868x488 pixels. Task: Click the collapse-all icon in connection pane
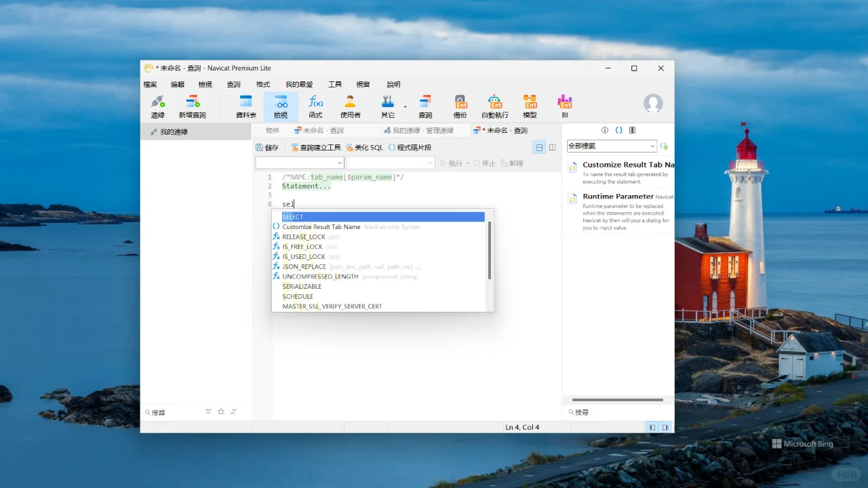(x=234, y=411)
